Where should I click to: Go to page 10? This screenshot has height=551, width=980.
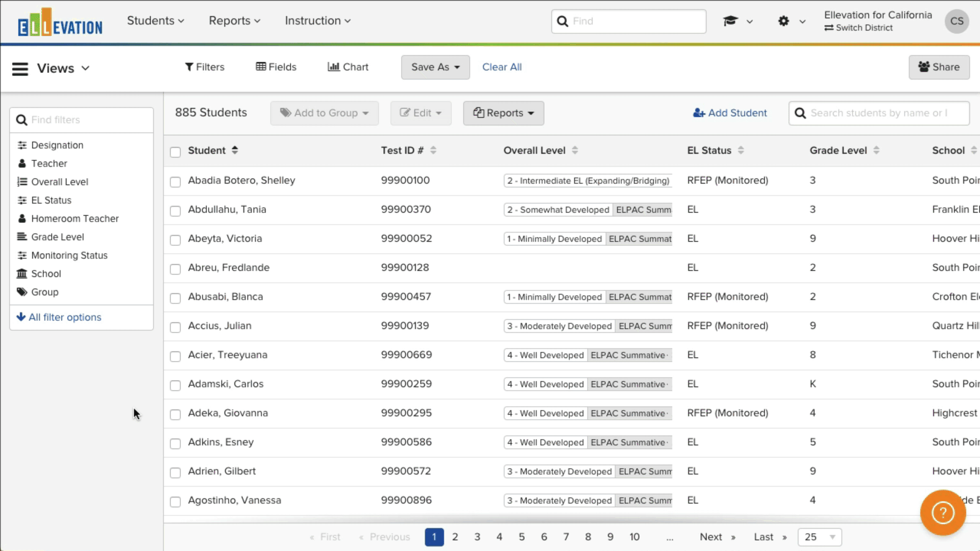click(634, 537)
